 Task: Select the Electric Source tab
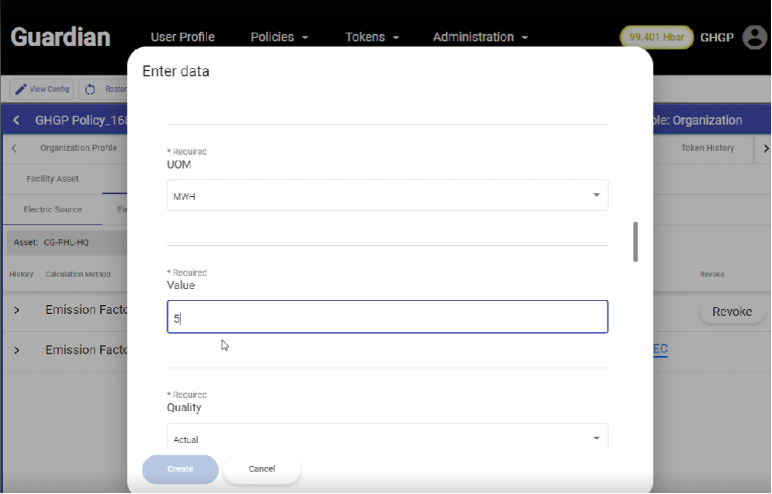tap(52, 210)
